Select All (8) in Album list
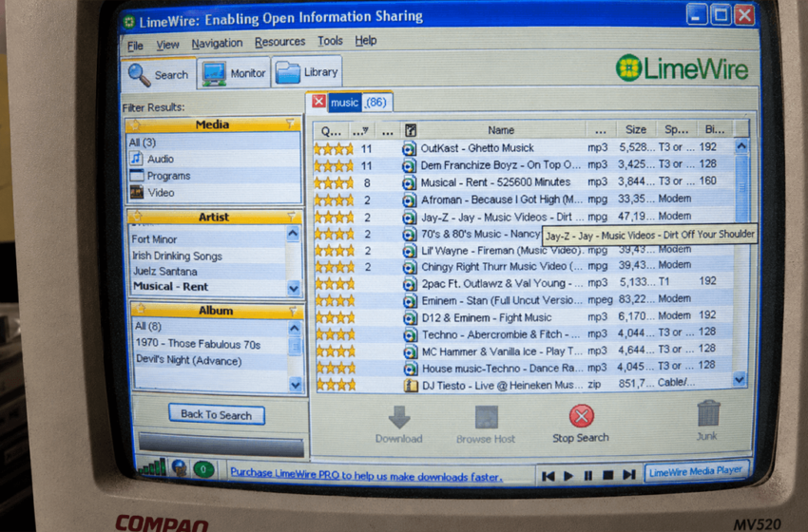Screen dimensions: 808x532 point(148,327)
